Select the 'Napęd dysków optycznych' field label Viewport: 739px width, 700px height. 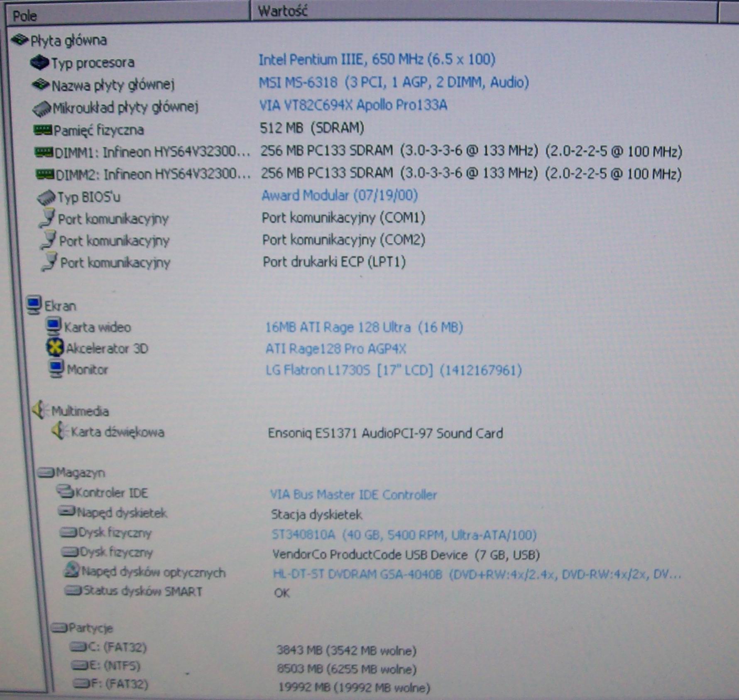[x=153, y=572]
